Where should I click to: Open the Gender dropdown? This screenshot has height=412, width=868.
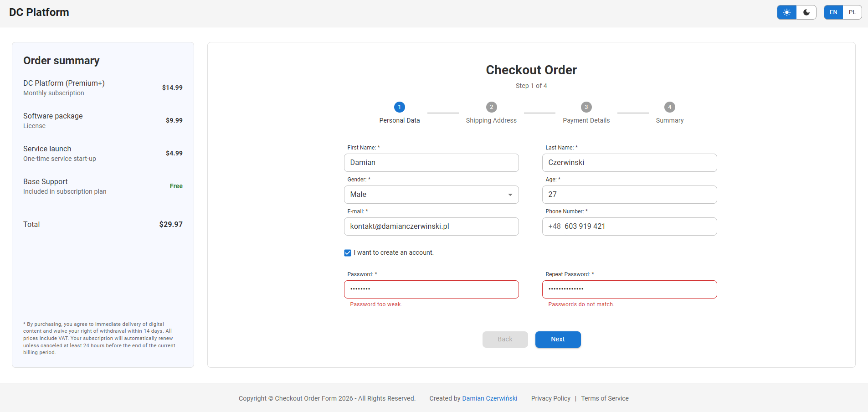431,195
